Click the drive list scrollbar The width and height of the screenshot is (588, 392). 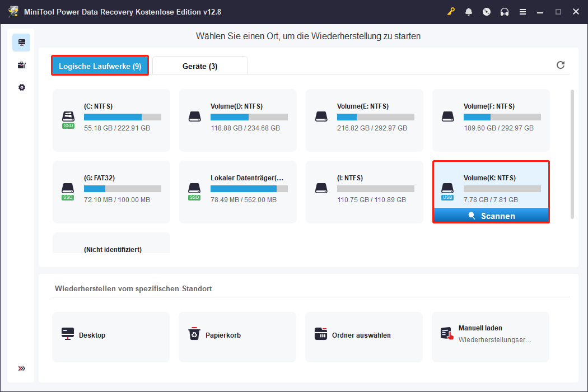572,154
